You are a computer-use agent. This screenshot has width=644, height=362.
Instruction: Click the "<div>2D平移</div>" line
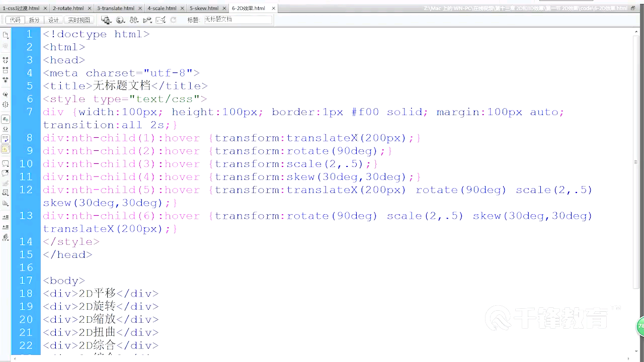[x=101, y=294]
